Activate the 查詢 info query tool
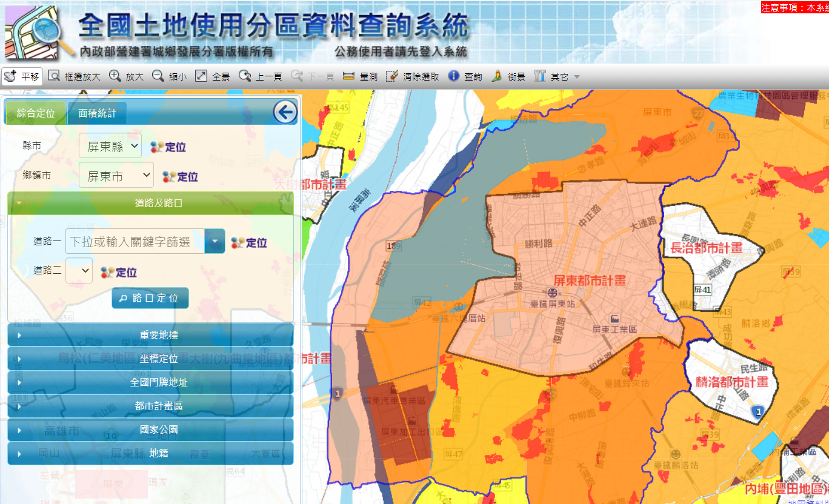 [x=465, y=76]
